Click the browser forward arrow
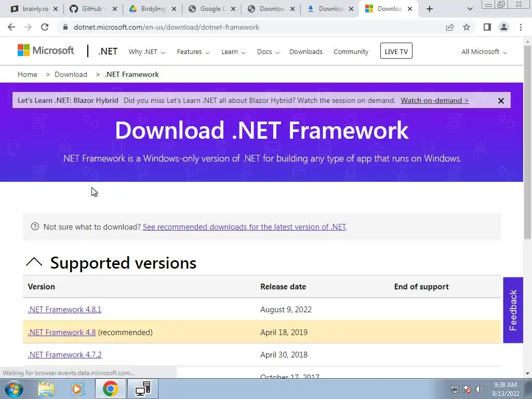 point(28,27)
